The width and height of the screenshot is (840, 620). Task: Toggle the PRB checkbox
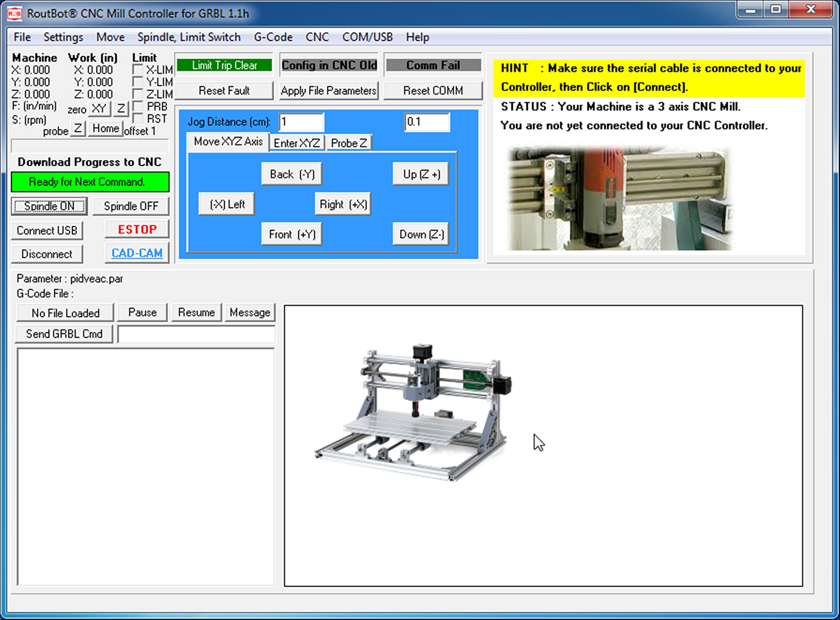coord(137,106)
